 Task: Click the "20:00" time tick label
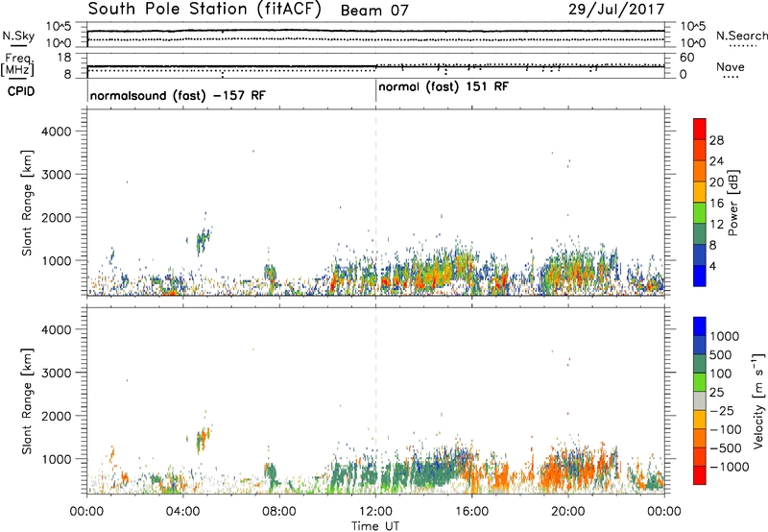(x=567, y=512)
